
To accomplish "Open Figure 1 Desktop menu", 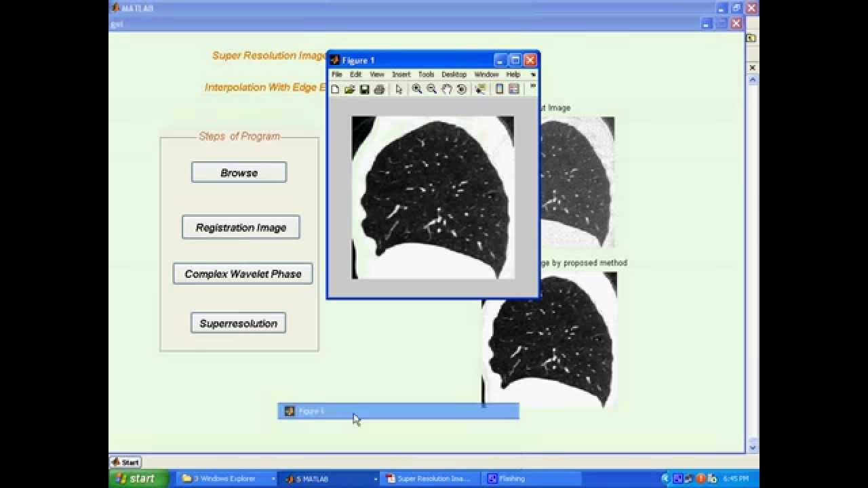I will (454, 75).
